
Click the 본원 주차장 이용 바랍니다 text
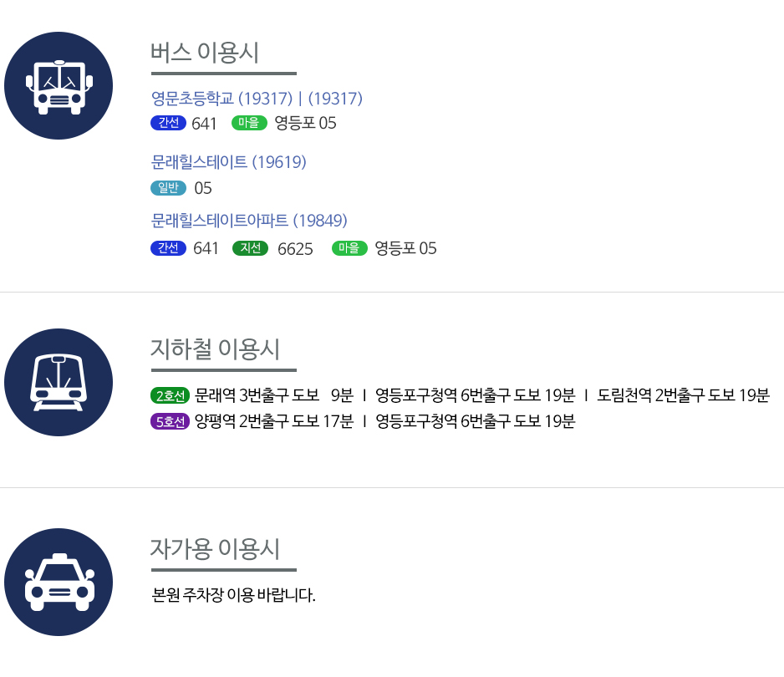233,595
